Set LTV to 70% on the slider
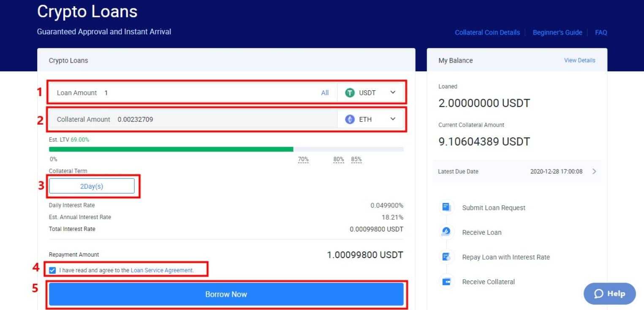This screenshot has height=310, width=644. pos(303,159)
